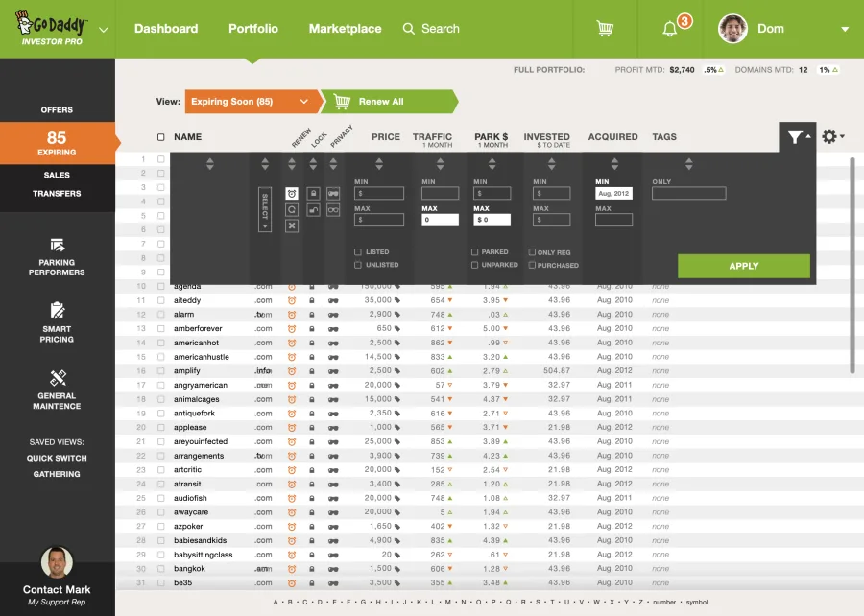Toggle the select-all checkbox beside NAME

click(x=161, y=137)
